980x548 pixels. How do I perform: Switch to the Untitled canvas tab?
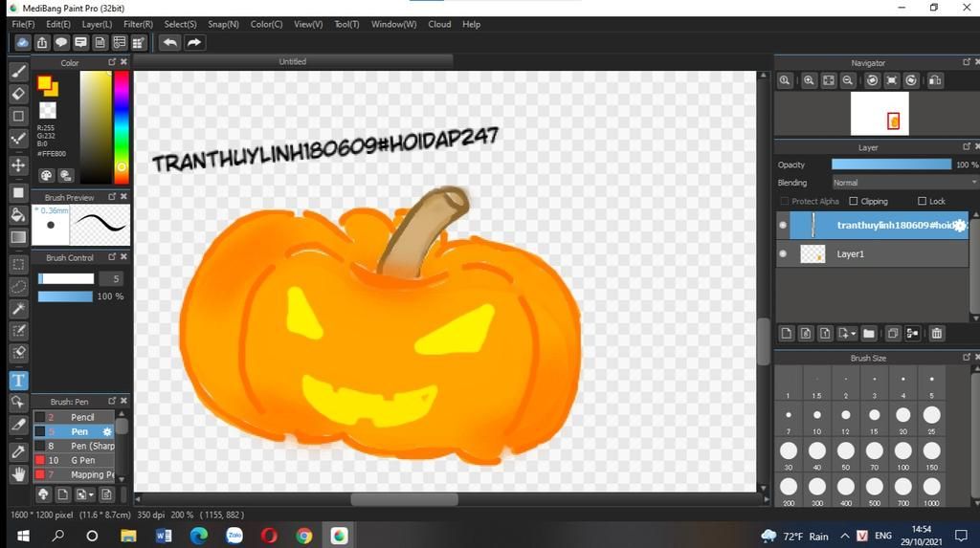click(x=293, y=62)
